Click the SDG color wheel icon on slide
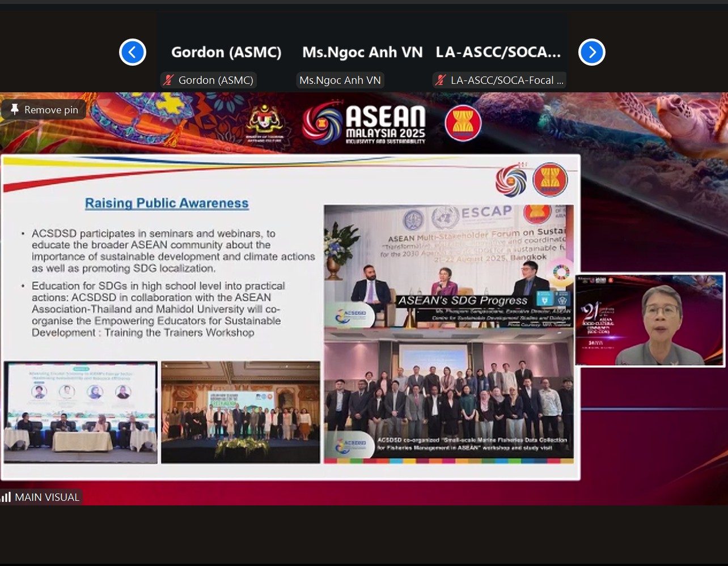The height and width of the screenshot is (566, 728). click(x=561, y=273)
